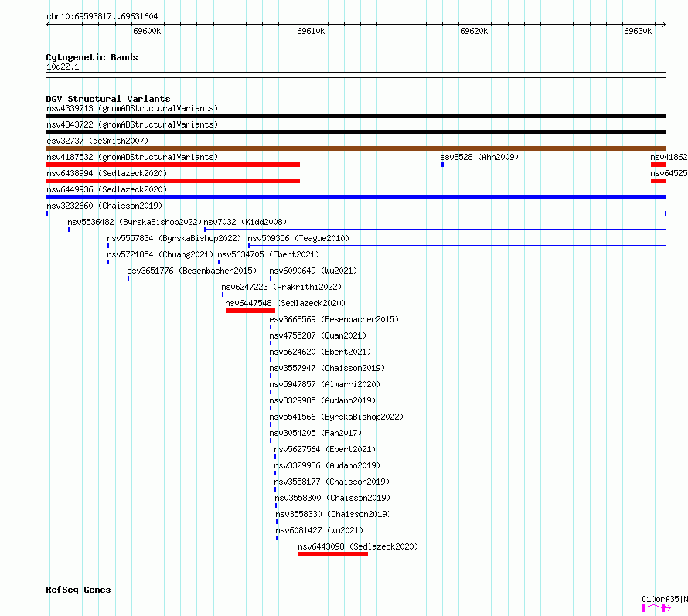Click nsv5541566 (ByrskaBishop2022) label
This screenshot has height=616, width=688.
(x=336, y=417)
